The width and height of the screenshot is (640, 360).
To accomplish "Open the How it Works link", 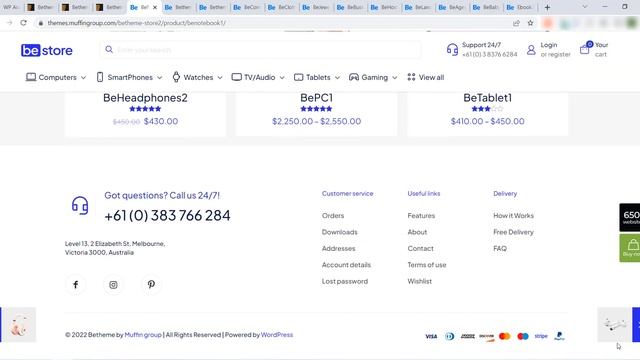I will 513,216.
